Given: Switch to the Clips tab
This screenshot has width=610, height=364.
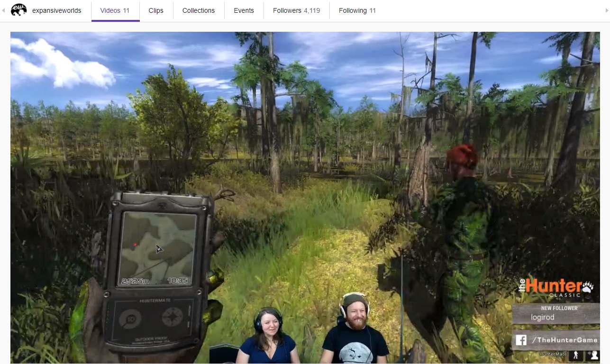Looking at the screenshot, I should (x=156, y=10).
